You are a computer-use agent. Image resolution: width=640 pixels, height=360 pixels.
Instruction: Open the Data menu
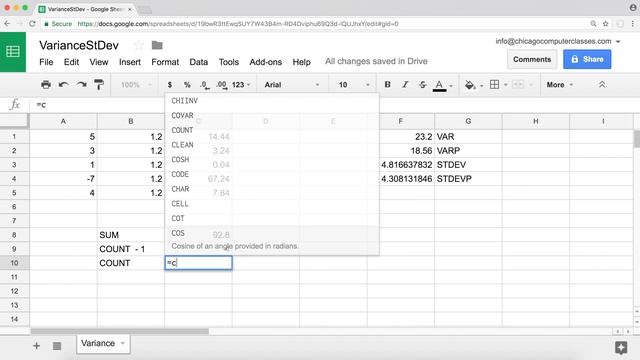click(198, 62)
